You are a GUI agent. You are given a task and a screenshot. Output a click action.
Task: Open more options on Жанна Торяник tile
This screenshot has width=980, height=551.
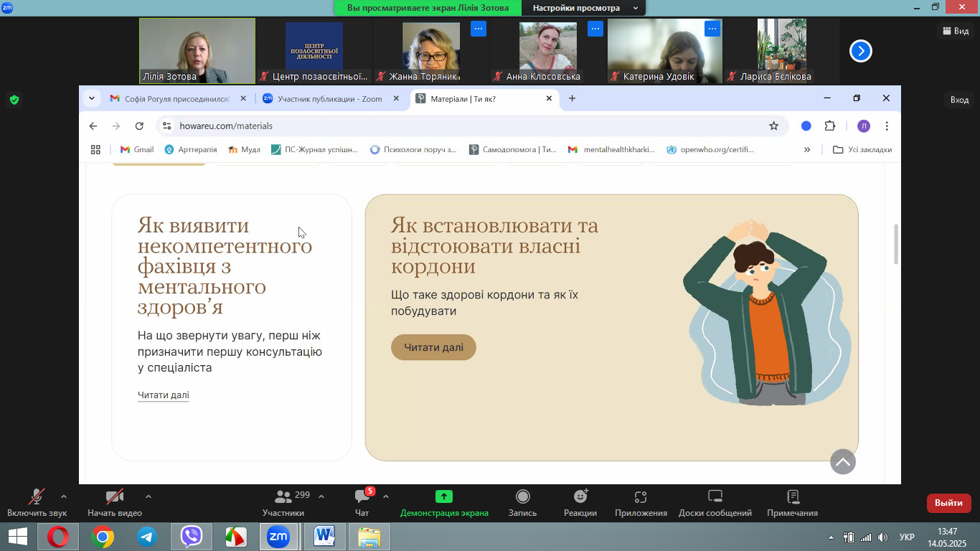(479, 29)
